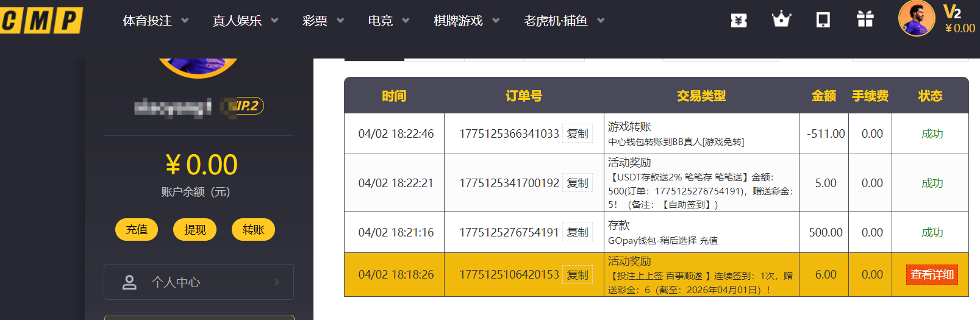
Task: Click the 金额 column header
Action: 824,96
